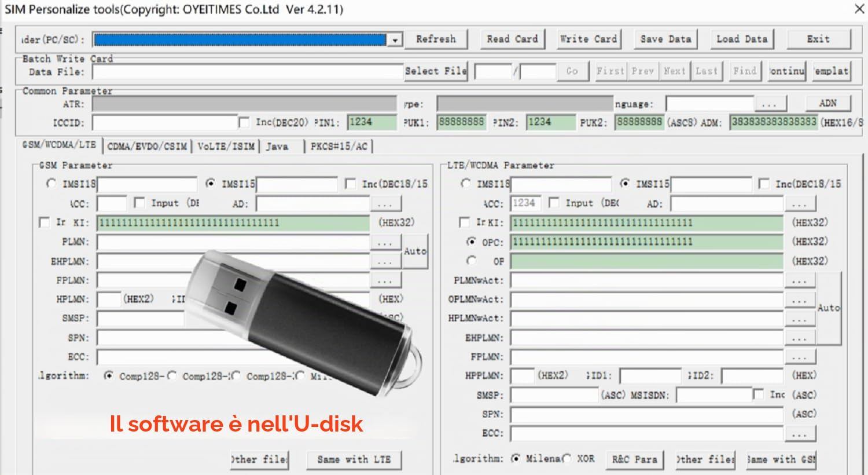Click the Read Card button
The width and height of the screenshot is (868, 475).
pyautogui.click(x=512, y=39)
